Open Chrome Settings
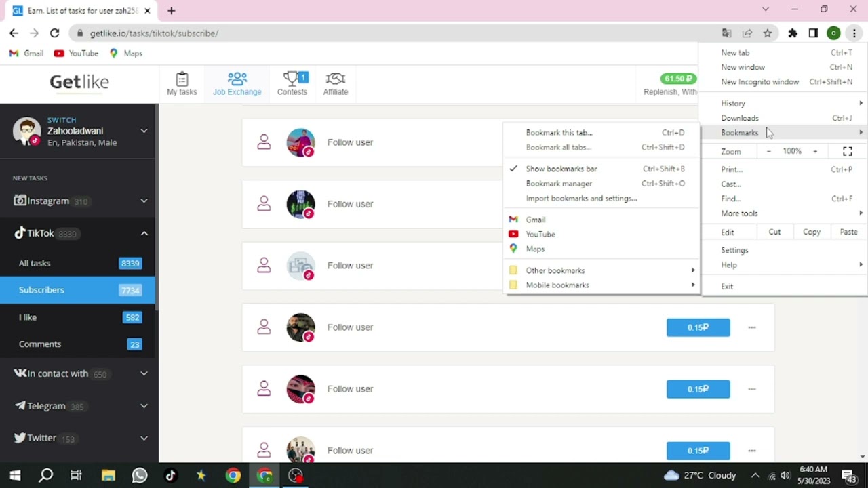The height and width of the screenshot is (488, 868). (785, 250)
